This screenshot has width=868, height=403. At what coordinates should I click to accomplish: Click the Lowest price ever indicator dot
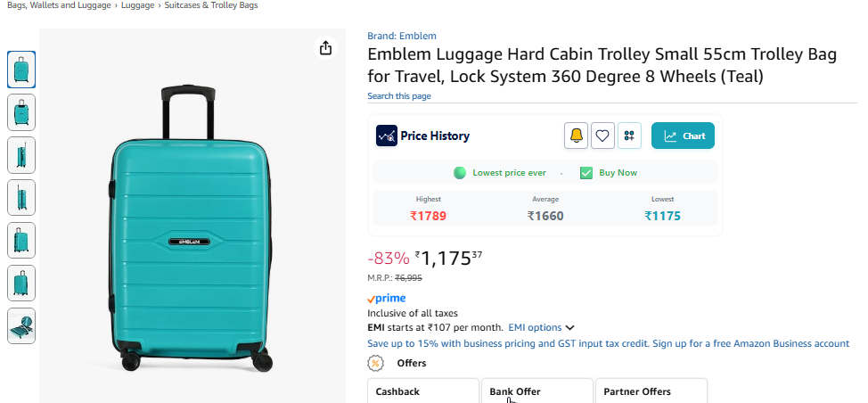(x=460, y=173)
